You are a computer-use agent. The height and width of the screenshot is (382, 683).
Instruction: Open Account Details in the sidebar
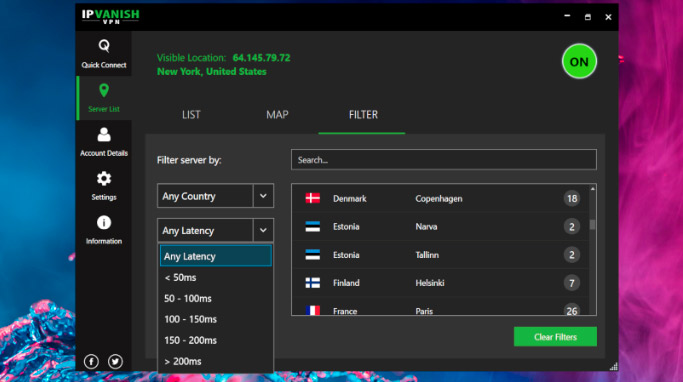(x=104, y=142)
